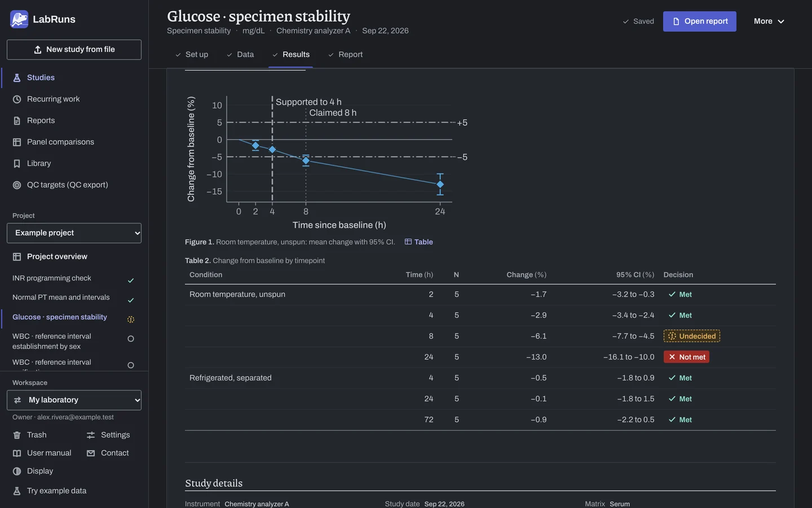Click the Contact envelope icon
Viewport: 812px width, 508px height.
(x=91, y=453)
